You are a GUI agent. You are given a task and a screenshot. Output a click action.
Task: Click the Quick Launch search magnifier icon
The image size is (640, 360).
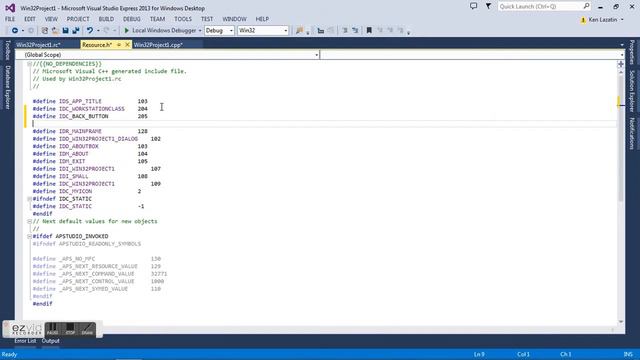pyautogui.click(x=586, y=6)
